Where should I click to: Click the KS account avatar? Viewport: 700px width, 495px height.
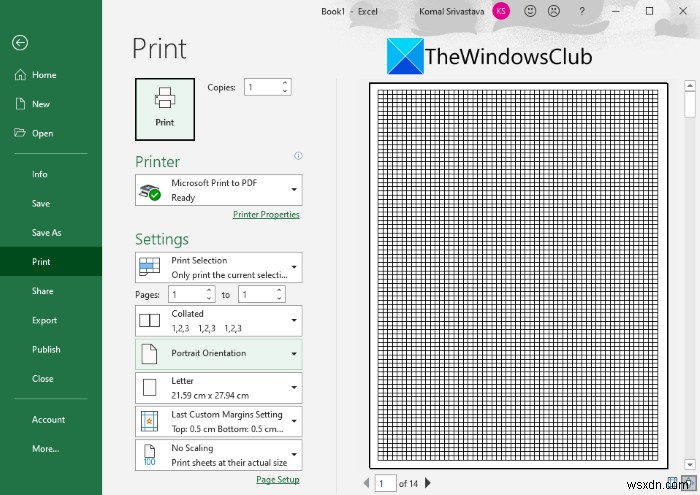[501, 11]
